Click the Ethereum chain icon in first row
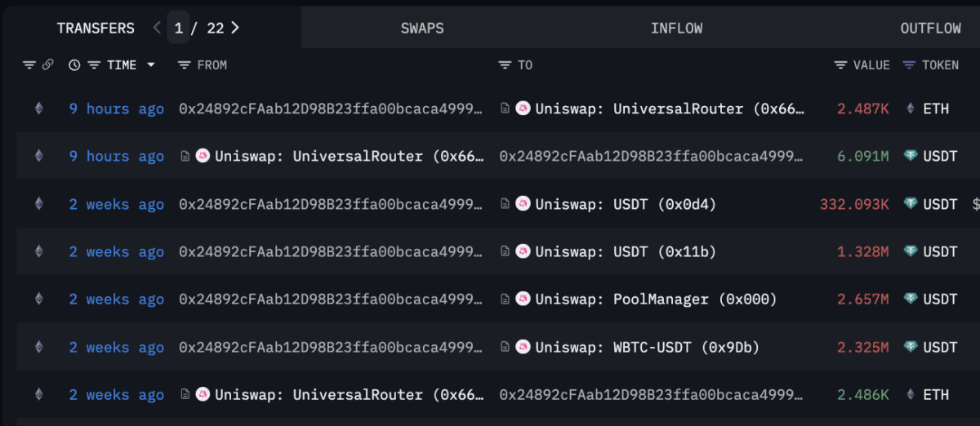The width and height of the screenshot is (980, 426). [38, 109]
